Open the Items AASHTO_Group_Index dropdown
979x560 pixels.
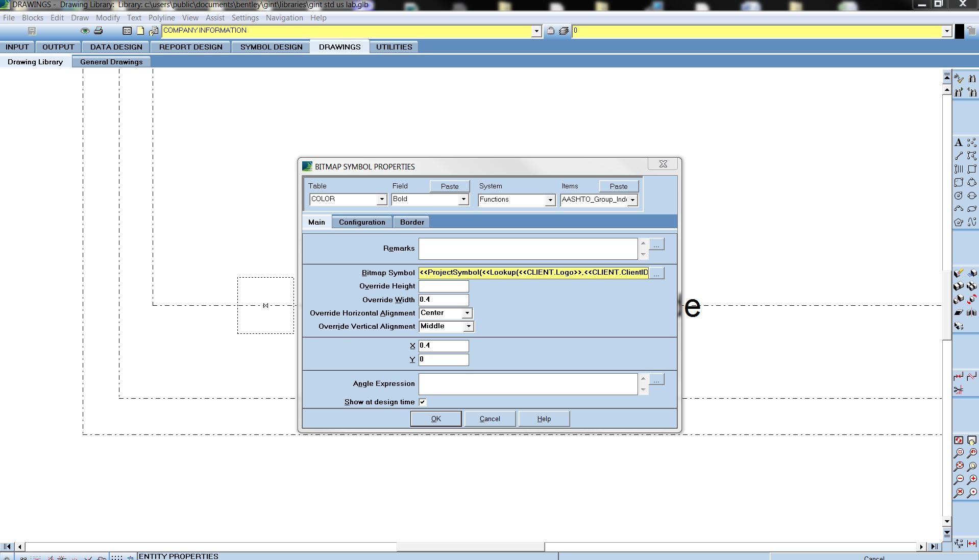click(632, 200)
